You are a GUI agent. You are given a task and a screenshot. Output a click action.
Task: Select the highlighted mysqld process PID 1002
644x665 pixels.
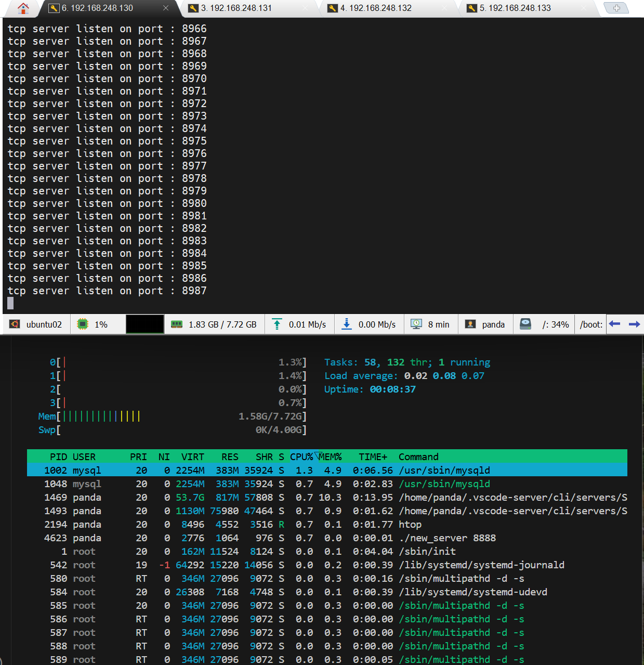[x=327, y=471]
